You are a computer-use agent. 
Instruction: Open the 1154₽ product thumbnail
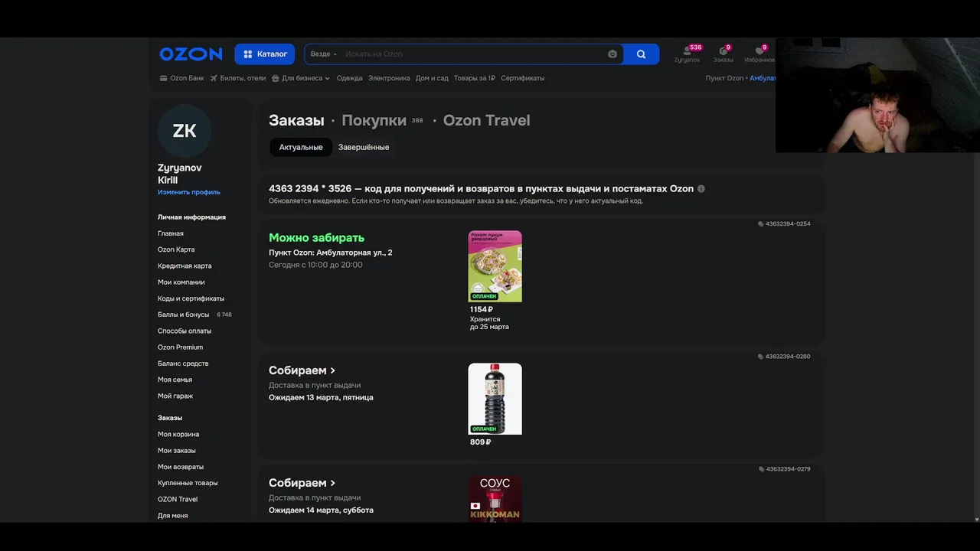coord(495,266)
